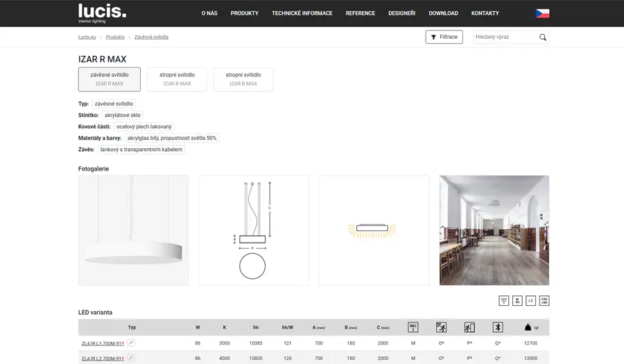Image resolution: width=624 pixels, height=364 pixels.
Task: Click edit icon beside ZL4.IR.L1.700M.91Y
Action: [x=130, y=343]
